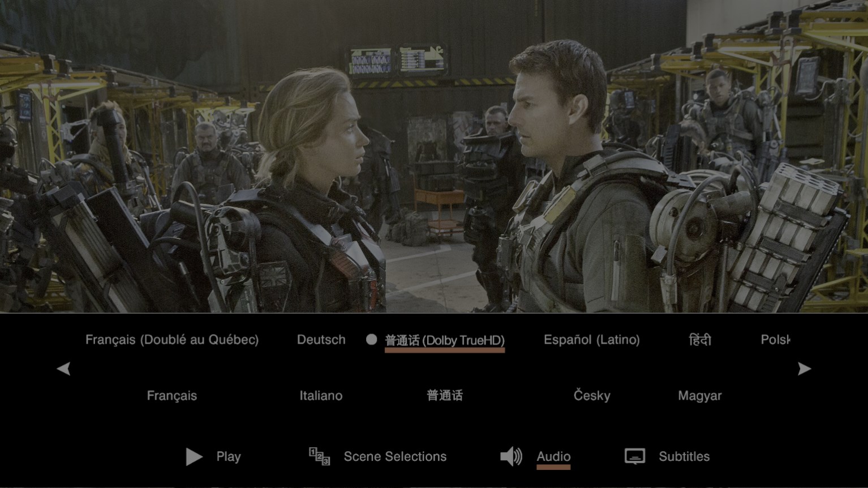Show more audio languages with right arrow
This screenshot has height=488, width=868.
coord(804,369)
